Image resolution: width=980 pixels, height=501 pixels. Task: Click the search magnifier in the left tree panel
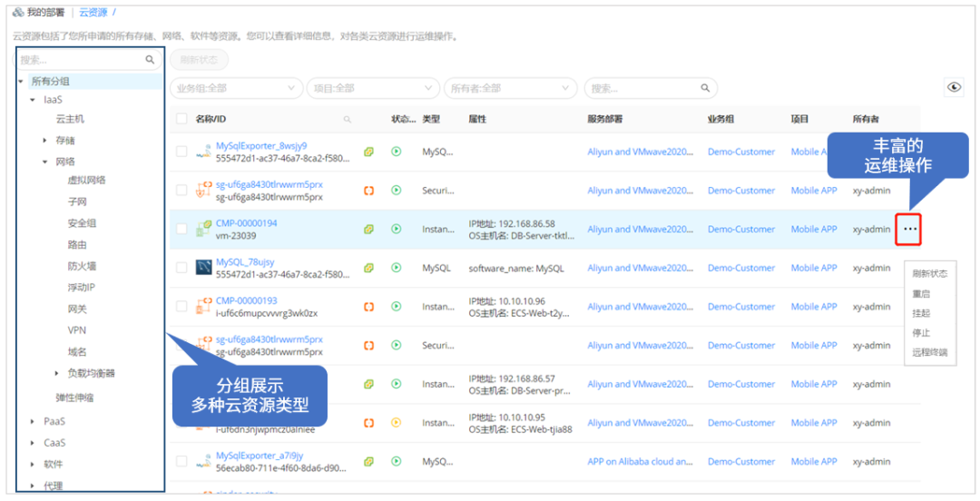tap(151, 60)
